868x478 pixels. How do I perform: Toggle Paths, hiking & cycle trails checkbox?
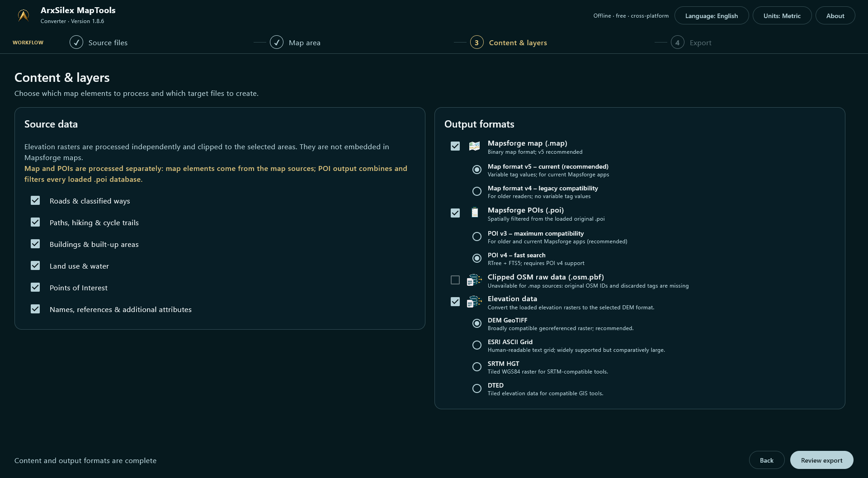pos(35,222)
